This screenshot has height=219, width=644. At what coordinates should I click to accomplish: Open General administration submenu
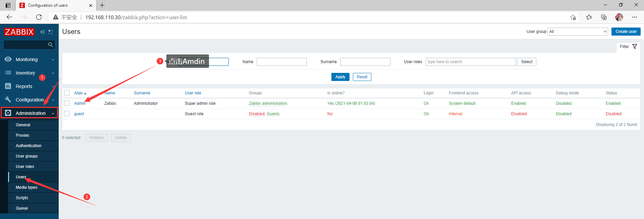coord(23,125)
